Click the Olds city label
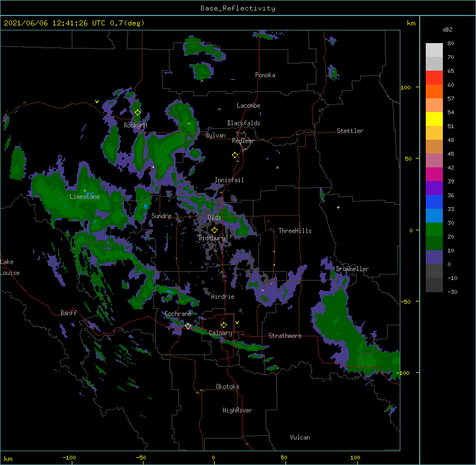476x465 pixels. [x=214, y=218]
